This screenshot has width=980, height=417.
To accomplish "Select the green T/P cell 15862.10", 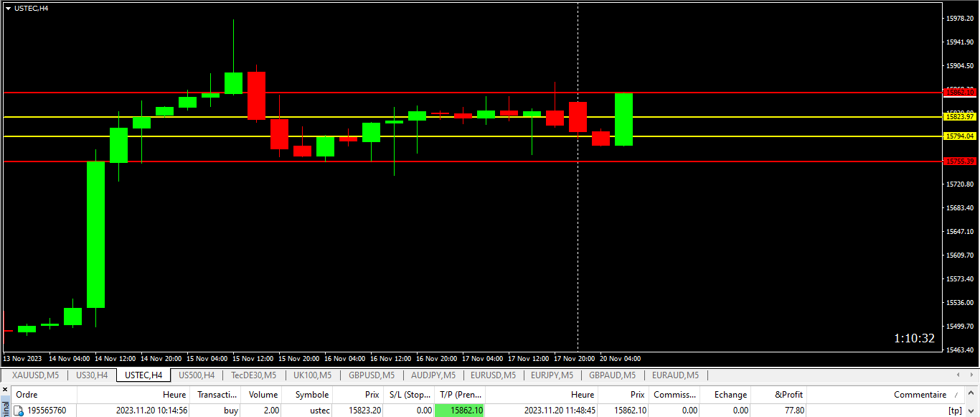I will 460,411.
